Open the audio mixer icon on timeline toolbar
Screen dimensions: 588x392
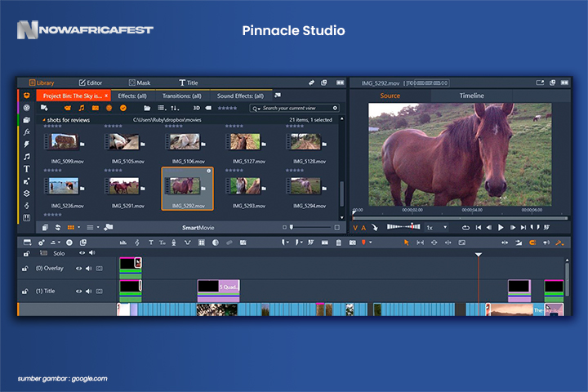point(123,243)
